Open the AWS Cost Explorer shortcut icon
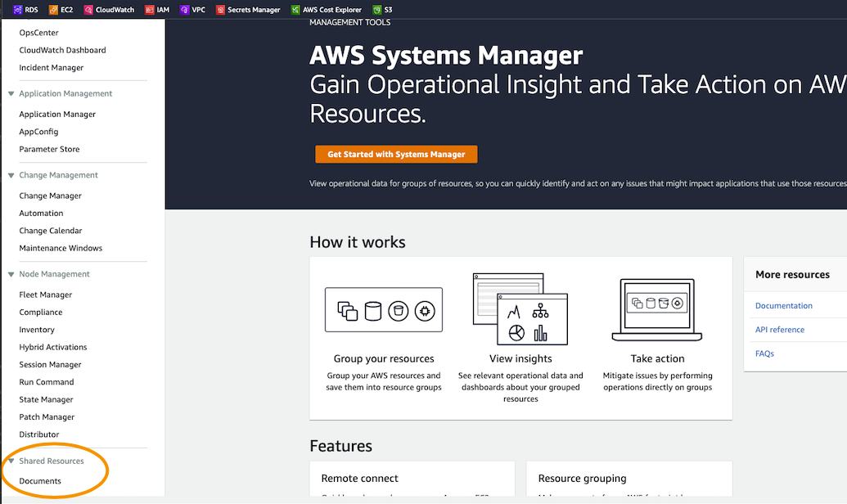 coord(295,10)
